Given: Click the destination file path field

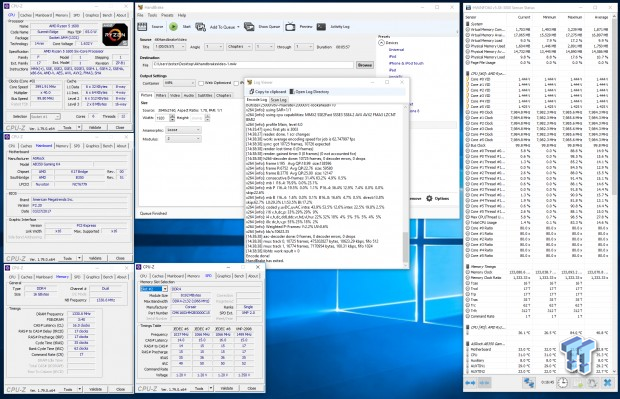Looking at the screenshot, I should click(x=252, y=64).
